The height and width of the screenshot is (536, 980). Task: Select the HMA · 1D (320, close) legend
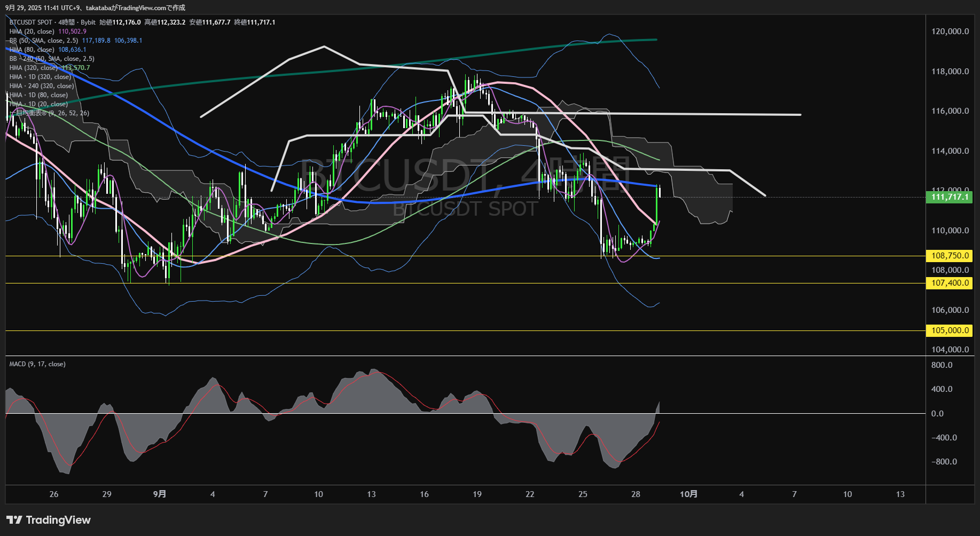(40, 77)
